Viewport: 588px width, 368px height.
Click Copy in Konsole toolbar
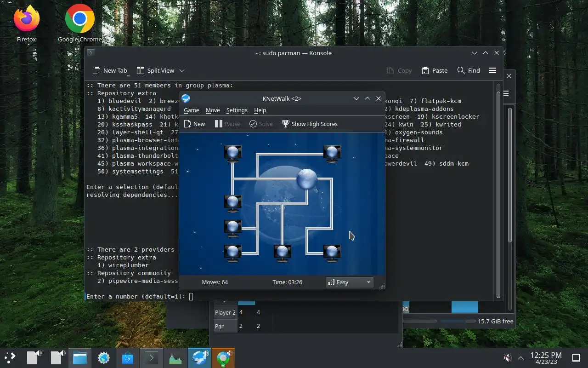399,70
